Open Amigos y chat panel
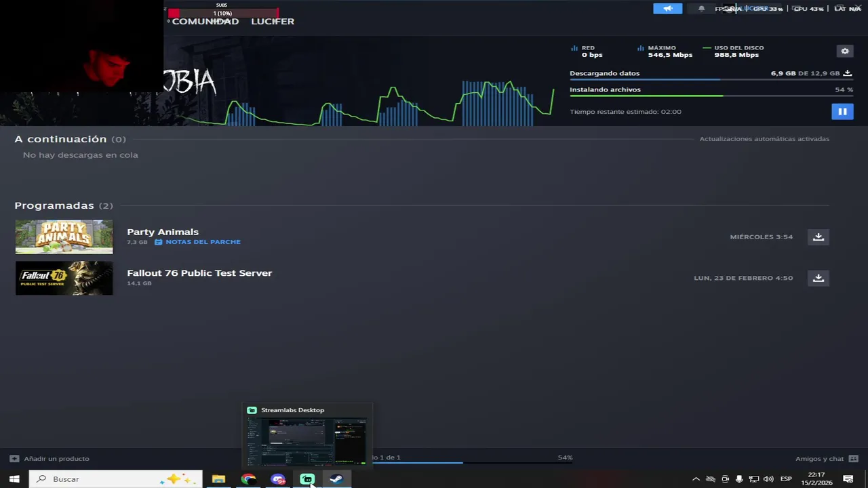 pyautogui.click(x=826, y=459)
